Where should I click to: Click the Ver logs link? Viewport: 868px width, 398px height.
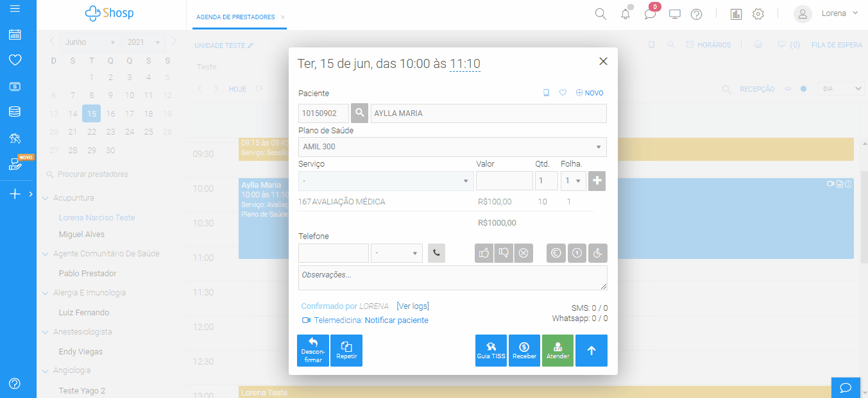point(413,306)
